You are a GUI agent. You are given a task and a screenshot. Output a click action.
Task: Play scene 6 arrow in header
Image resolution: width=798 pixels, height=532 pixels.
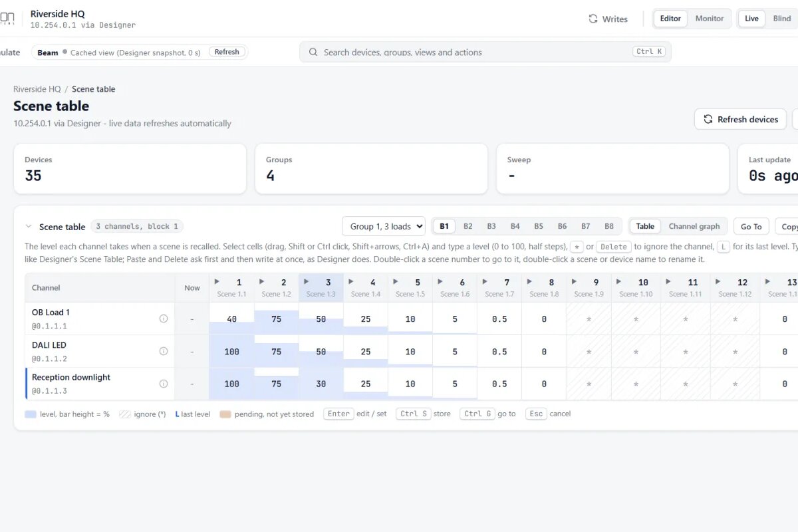[440, 282]
